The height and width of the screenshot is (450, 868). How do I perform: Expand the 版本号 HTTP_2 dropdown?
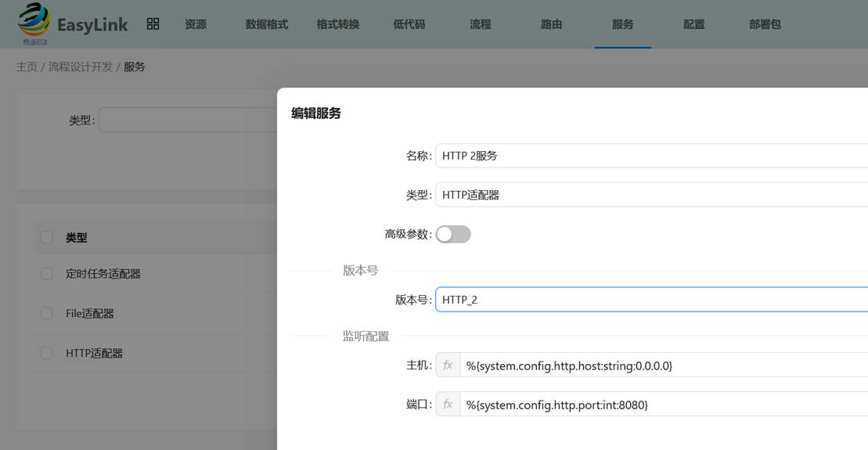(651, 300)
